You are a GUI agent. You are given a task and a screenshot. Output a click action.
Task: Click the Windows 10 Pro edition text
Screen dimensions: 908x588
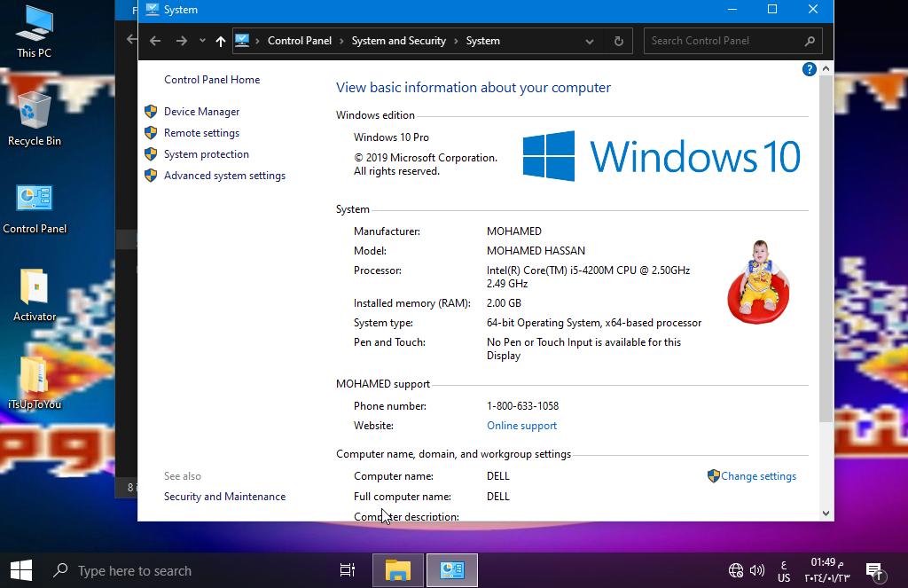pos(391,137)
